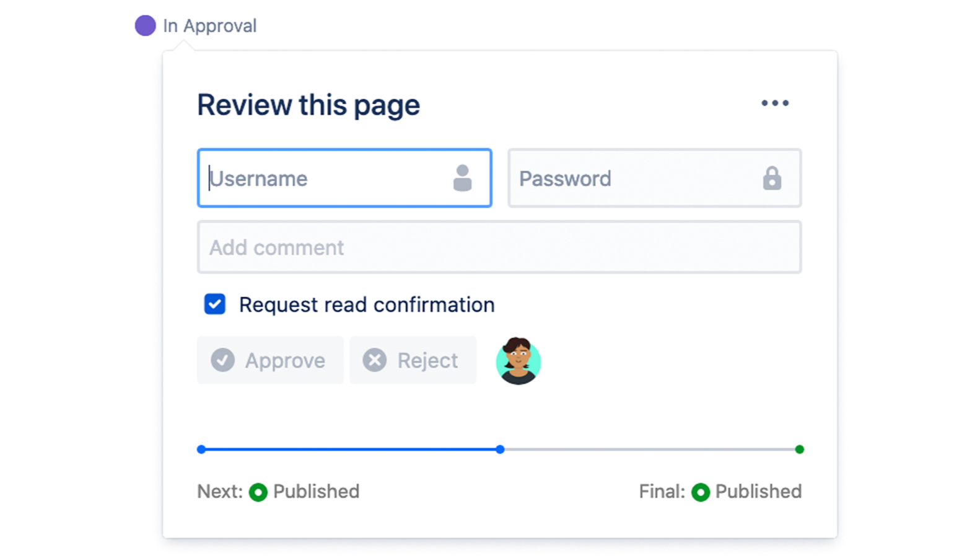This screenshot has width=980, height=558.
Task: Click the starting blue dot on progress line
Action: pyautogui.click(x=201, y=449)
